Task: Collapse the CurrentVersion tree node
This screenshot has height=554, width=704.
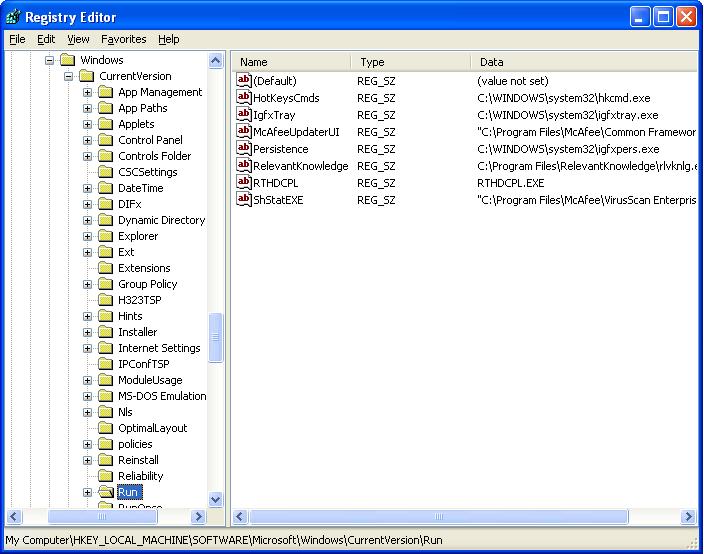Action: 68,76
